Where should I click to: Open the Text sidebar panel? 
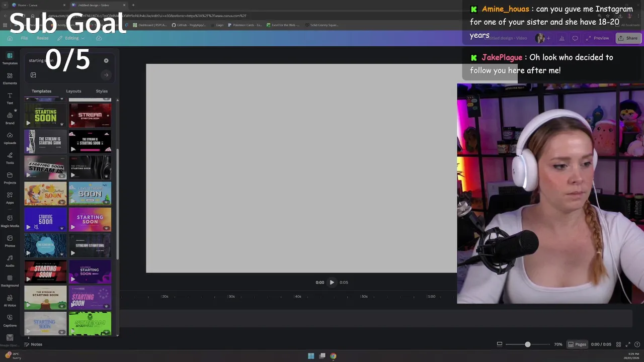[x=10, y=98]
